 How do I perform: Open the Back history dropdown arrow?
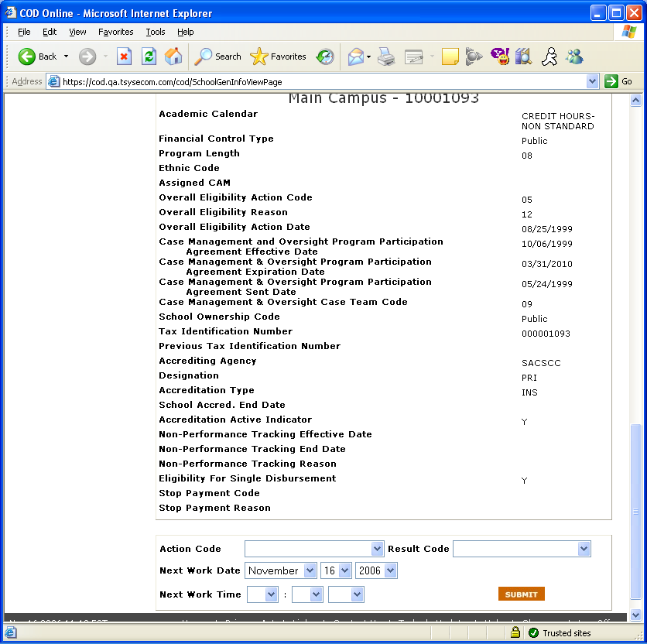66,57
